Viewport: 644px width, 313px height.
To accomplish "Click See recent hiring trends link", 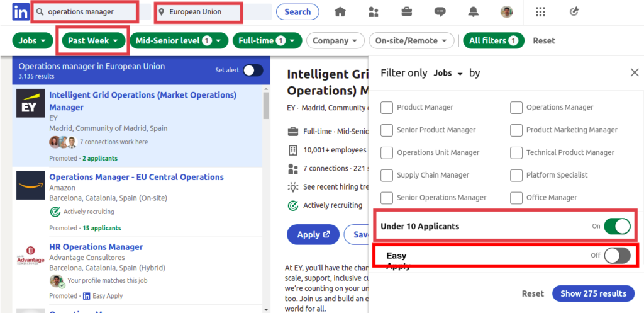I will pyautogui.click(x=336, y=187).
